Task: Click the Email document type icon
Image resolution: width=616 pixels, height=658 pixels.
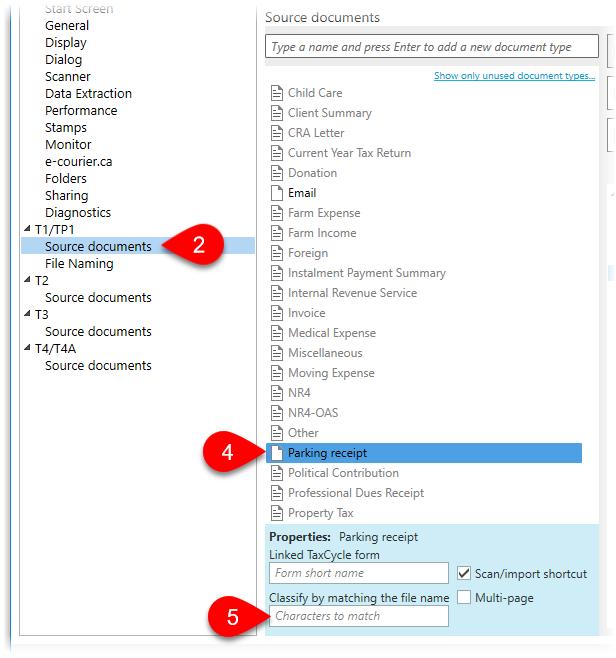Action: tap(277, 193)
